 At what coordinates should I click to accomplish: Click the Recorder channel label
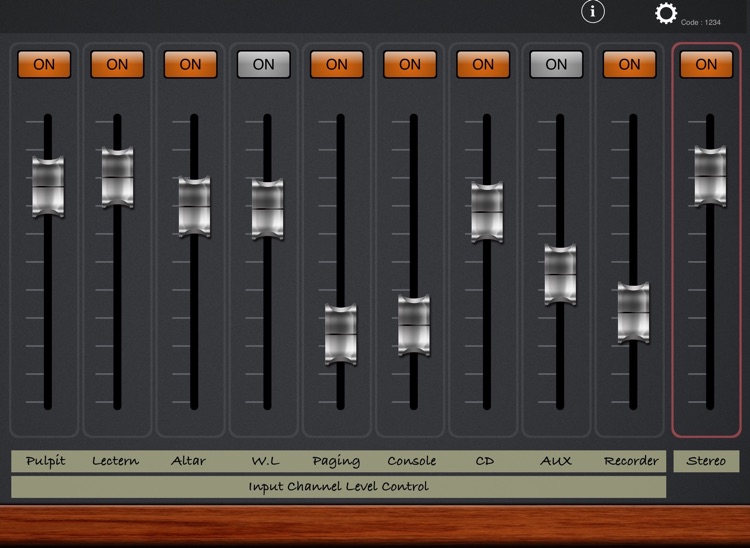coord(631,461)
